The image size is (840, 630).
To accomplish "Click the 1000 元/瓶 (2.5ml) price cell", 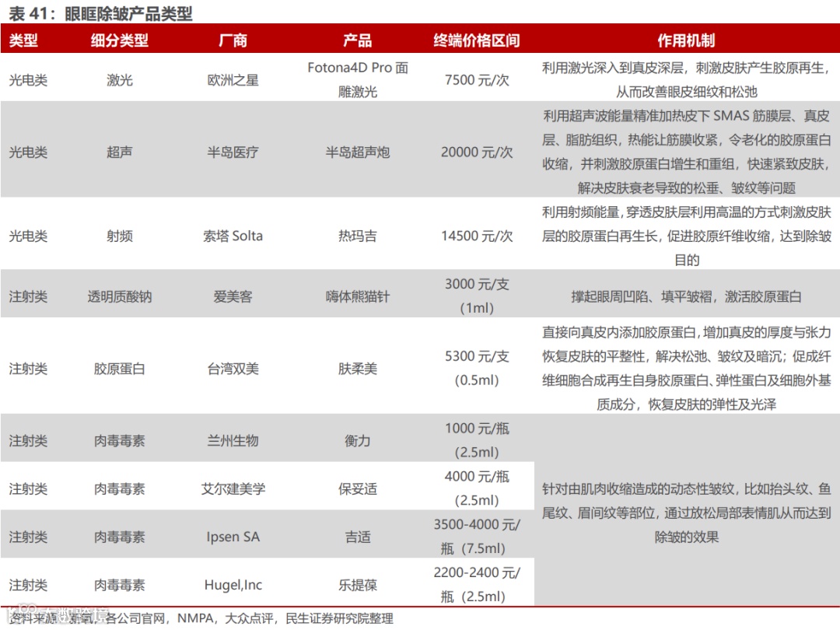I will click(477, 439).
